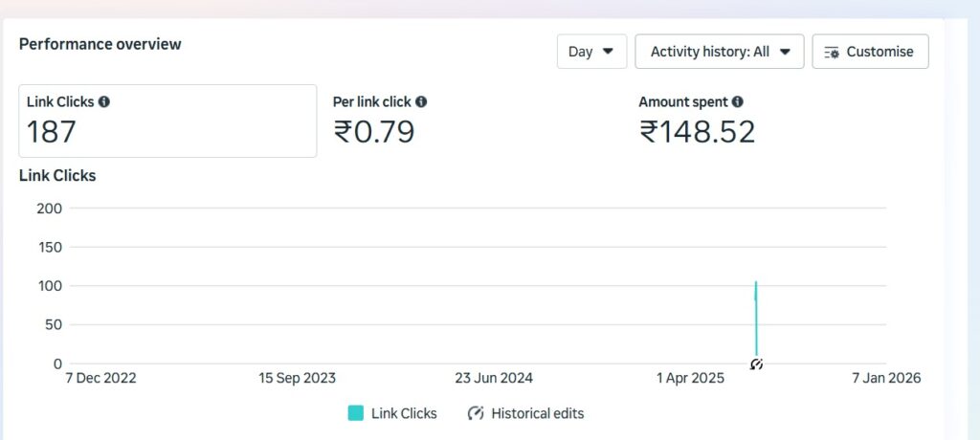Expand the Activity history: All dropdown
The image size is (980, 440).
(x=719, y=52)
